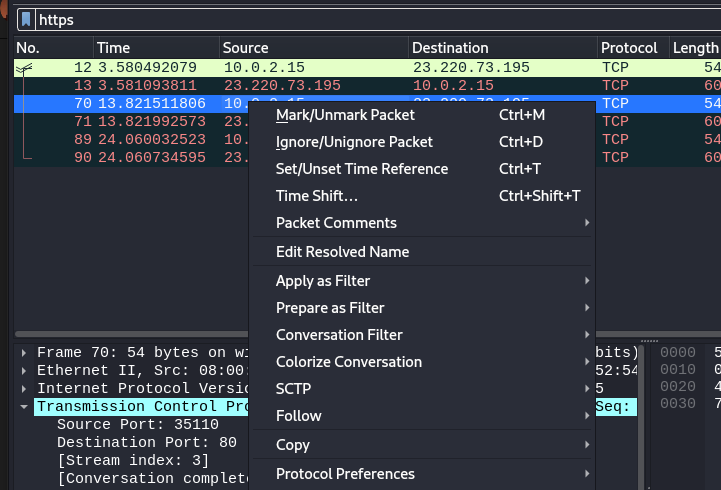Expand the Apply as Filter submenu
The image size is (721, 490).
tap(323, 281)
